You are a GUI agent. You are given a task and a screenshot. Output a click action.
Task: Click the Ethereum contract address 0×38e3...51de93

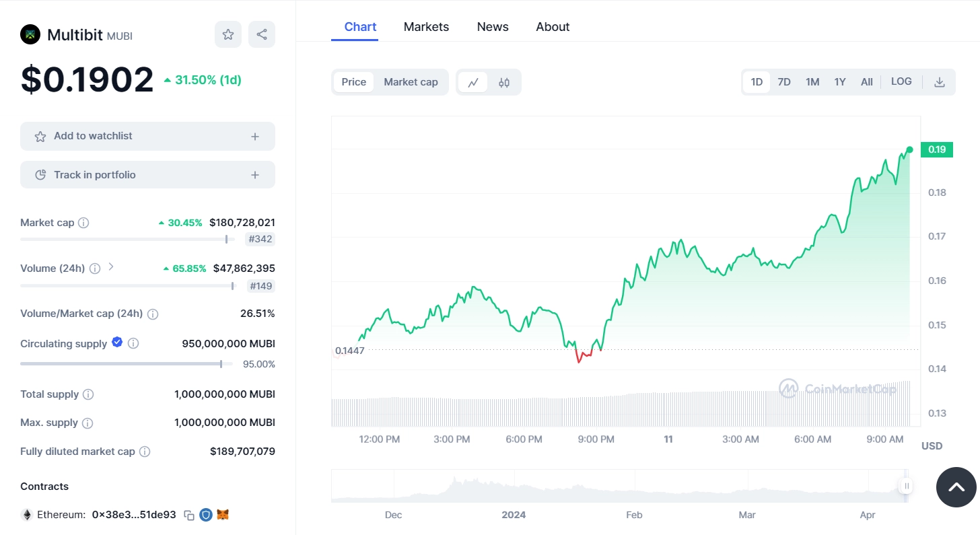coord(134,515)
